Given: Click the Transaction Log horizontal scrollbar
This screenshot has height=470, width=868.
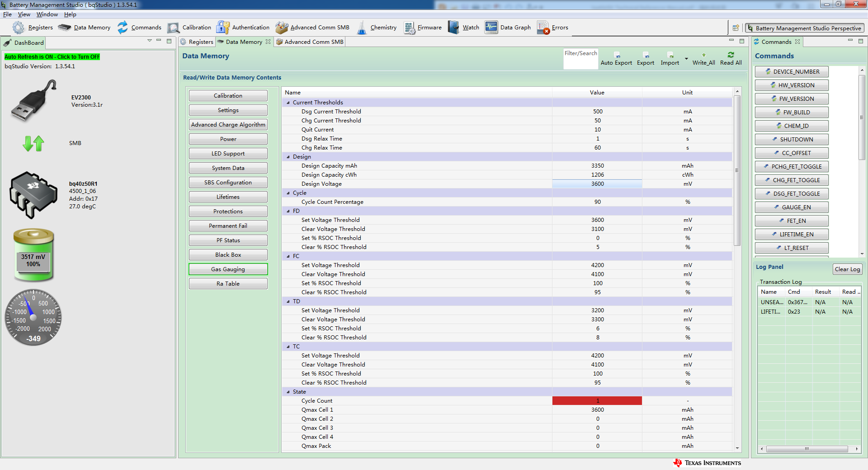Looking at the screenshot, I should (807, 449).
